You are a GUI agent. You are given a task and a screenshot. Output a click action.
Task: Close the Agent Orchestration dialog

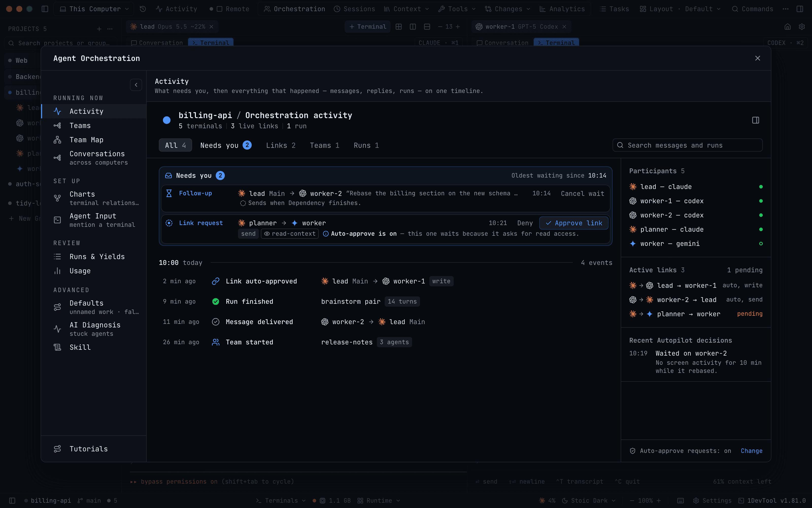tap(757, 58)
